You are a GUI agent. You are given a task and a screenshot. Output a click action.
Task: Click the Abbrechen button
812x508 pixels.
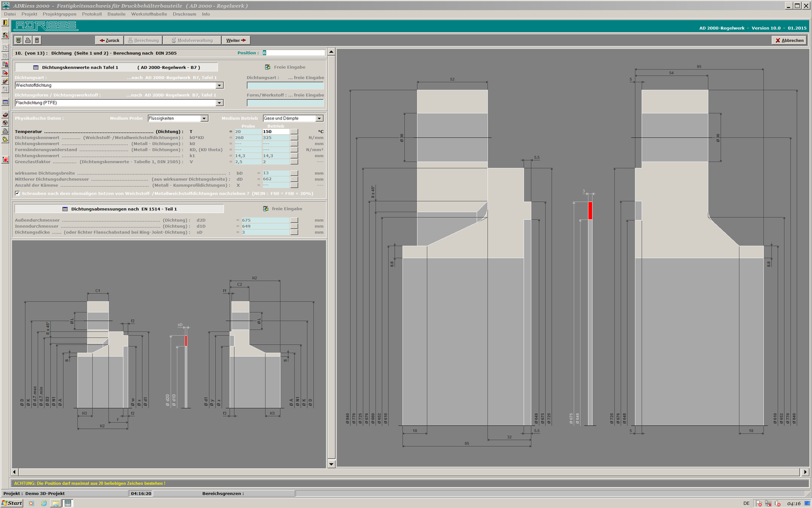(789, 40)
